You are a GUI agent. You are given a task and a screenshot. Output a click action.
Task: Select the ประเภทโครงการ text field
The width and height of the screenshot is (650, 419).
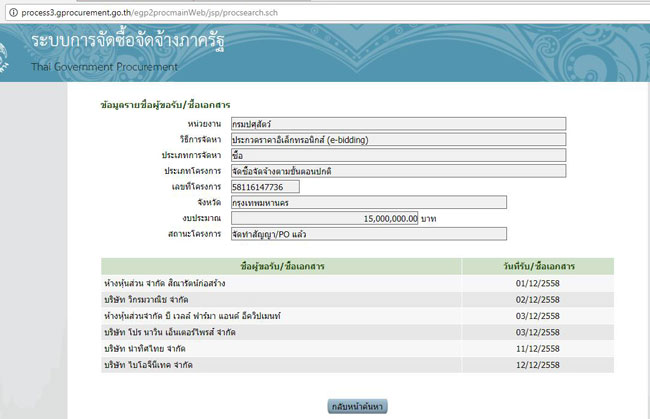397,171
